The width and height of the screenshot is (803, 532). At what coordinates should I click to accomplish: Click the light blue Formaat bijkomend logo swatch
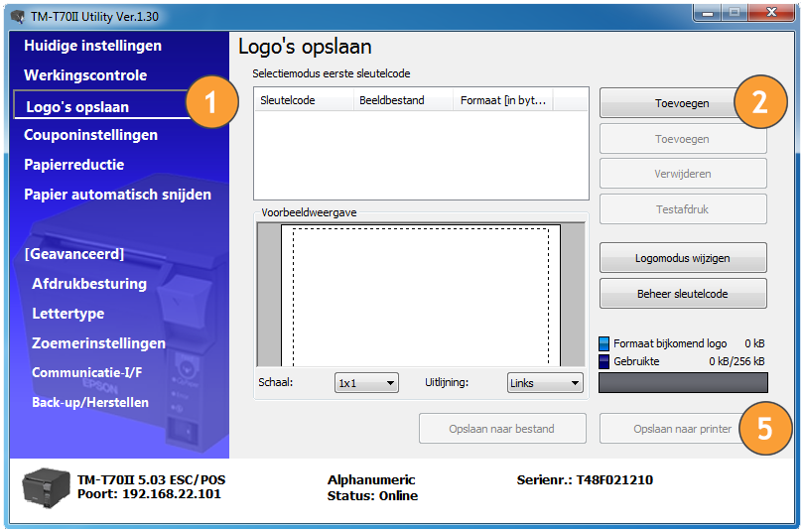tap(604, 343)
